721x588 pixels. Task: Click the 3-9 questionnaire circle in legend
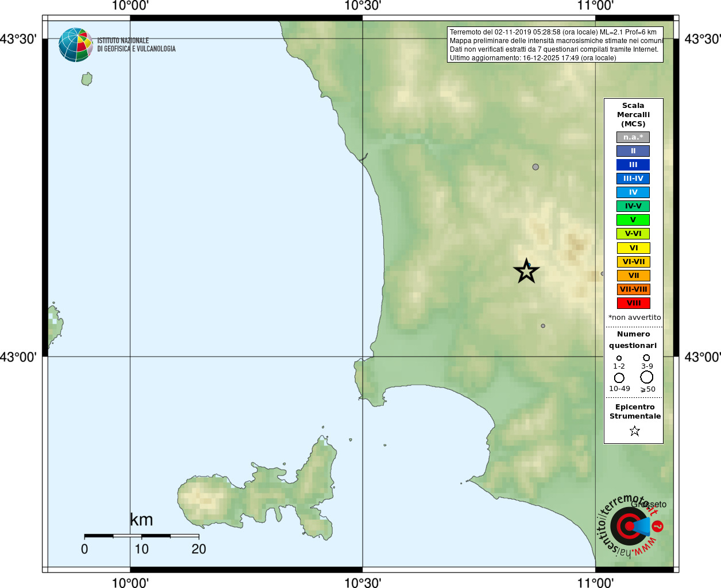click(646, 358)
